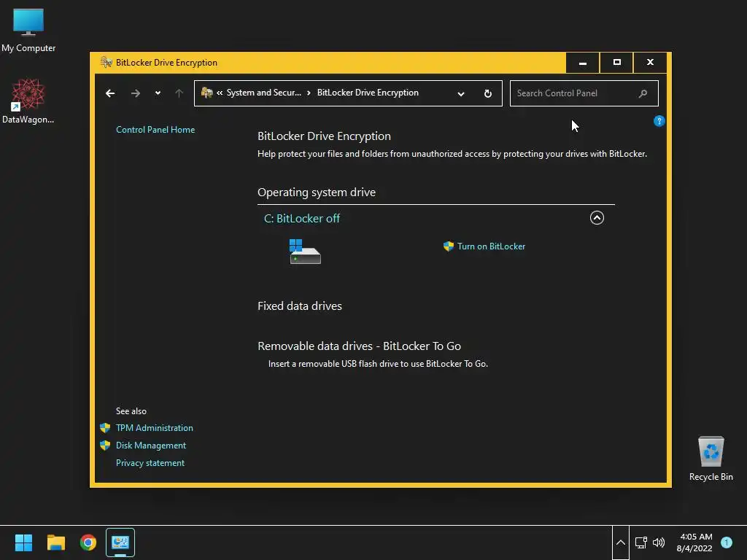Viewport: 747px width, 560px height.
Task: Click the See also label
Action: (131, 411)
